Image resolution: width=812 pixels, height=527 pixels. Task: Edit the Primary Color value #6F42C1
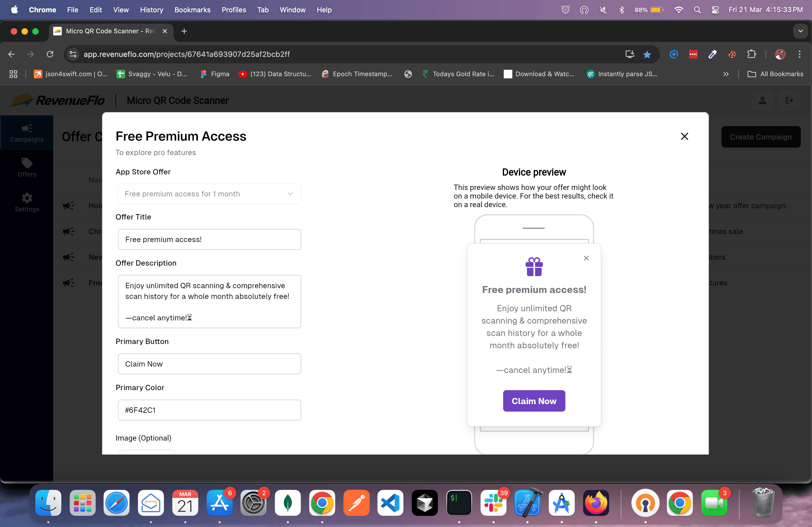(x=209, y=410)
